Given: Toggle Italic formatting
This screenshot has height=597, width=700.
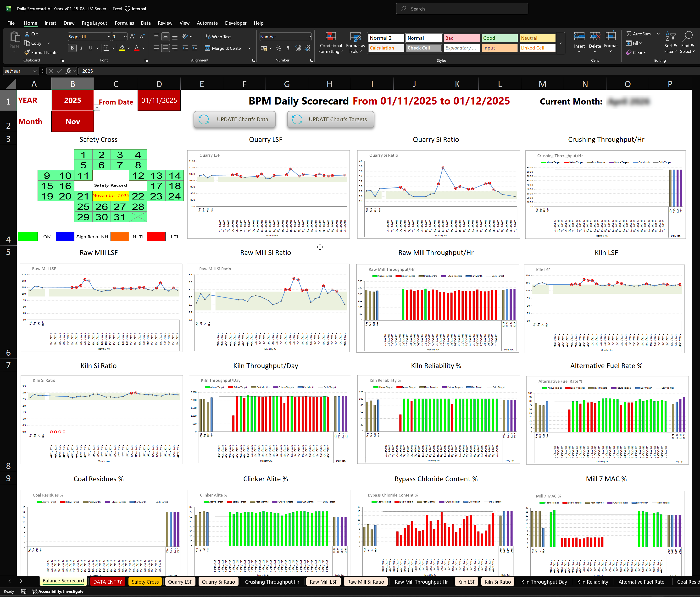Looking at the screenshot, I should (x=81, y=48).
